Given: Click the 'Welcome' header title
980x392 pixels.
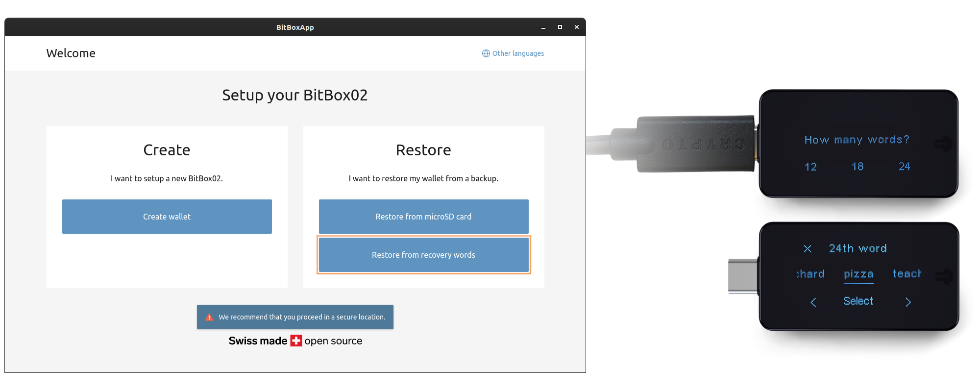Looking at the screenshot, I should [71, 53].
